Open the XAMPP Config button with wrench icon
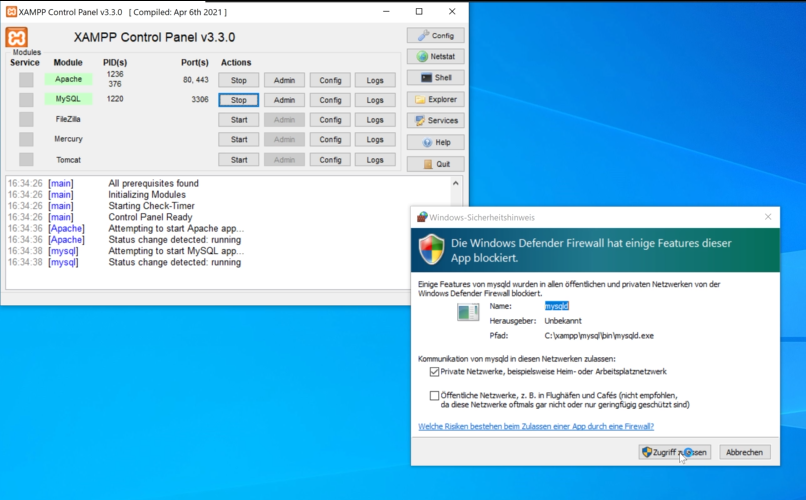Screen dimensions: 806x500 click(x=435, y=35)
